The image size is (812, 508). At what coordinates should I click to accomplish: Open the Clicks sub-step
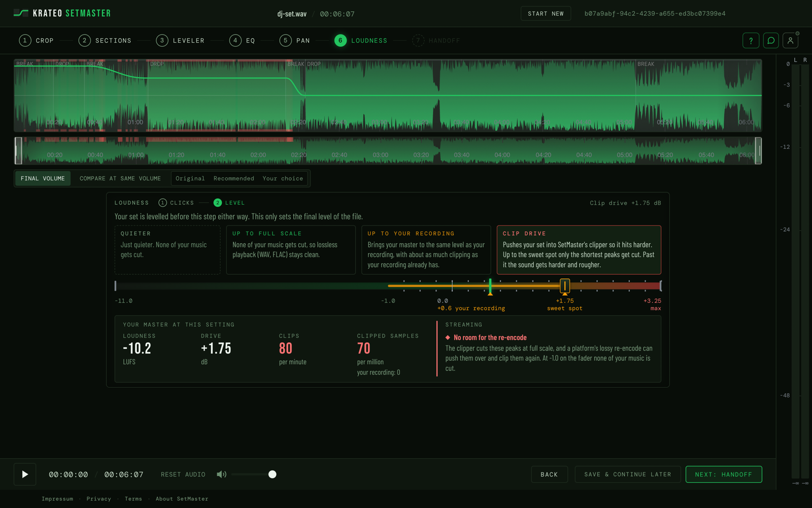[x=176, y=203]
